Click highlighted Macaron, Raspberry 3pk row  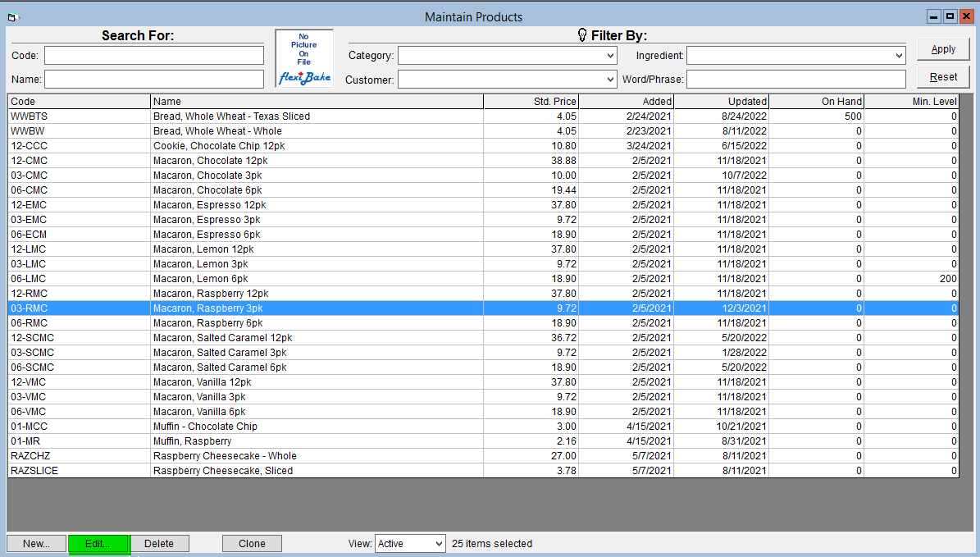click(x=483, y=308)
